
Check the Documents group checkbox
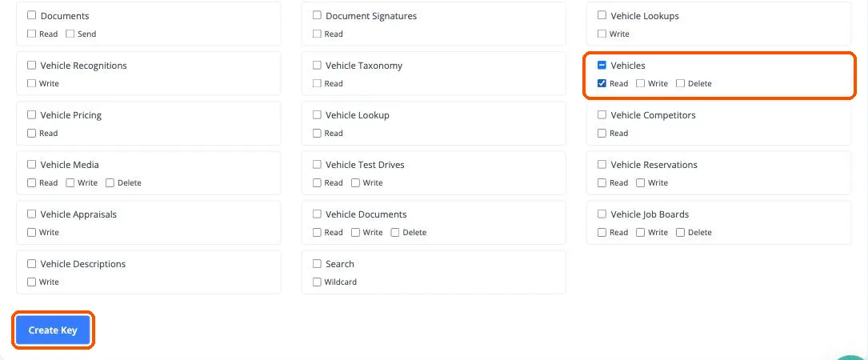tap(31, 15)
